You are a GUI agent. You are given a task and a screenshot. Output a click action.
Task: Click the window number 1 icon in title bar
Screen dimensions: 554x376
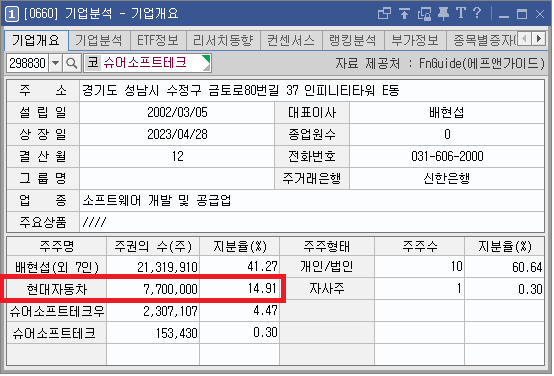pyautogui.click(x=11, y=14)
